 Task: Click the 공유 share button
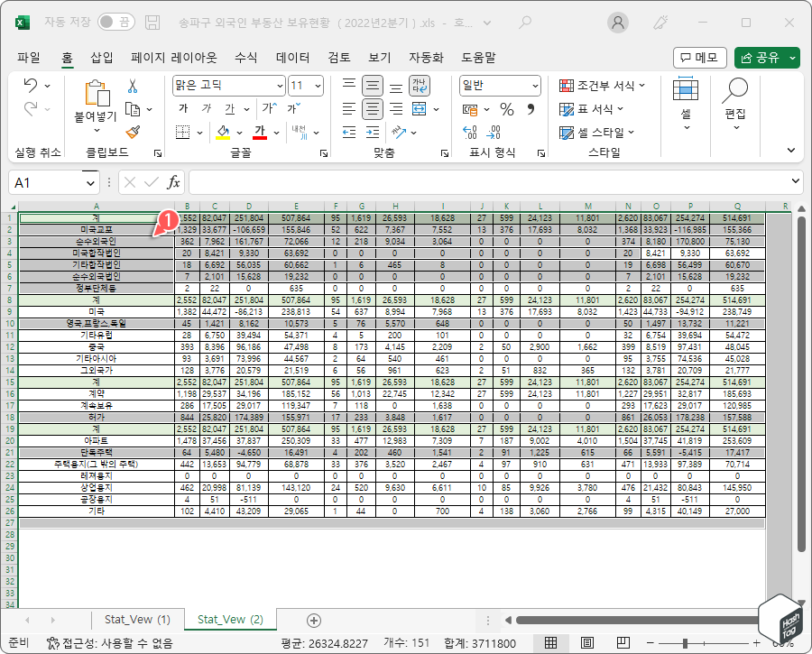coord(761,58)
